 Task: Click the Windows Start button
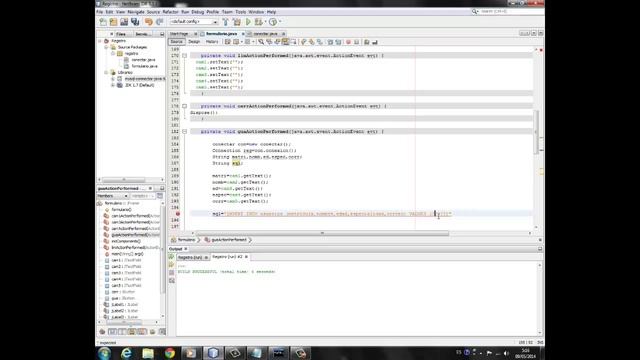coord(104,353)
